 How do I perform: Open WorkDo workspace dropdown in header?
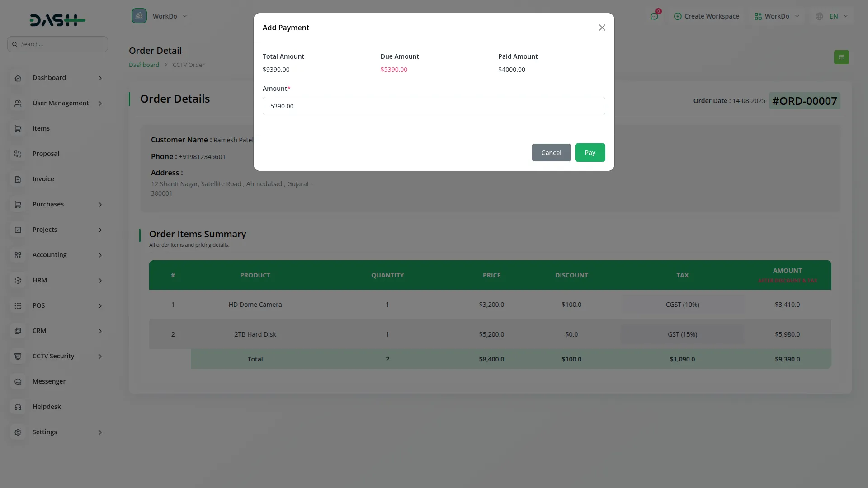[x=777, y=16]
